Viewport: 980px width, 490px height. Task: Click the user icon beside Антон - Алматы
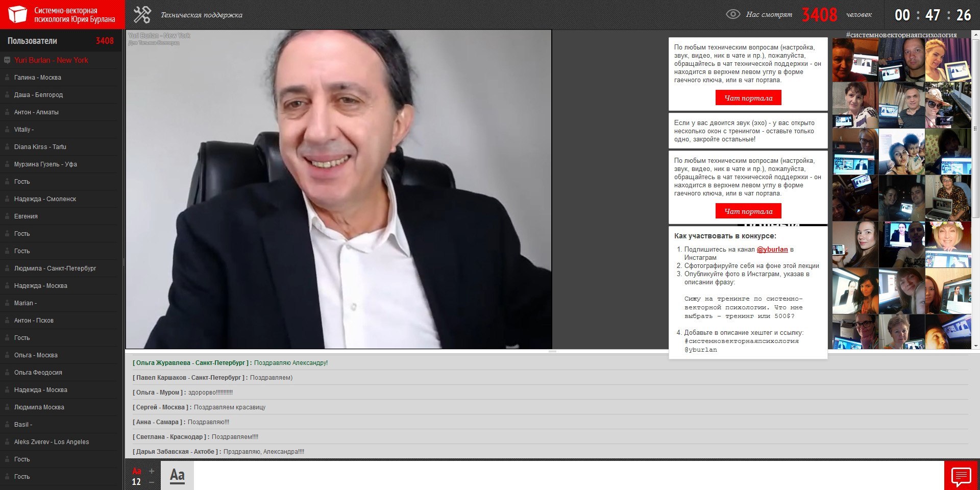pos(7,112)
